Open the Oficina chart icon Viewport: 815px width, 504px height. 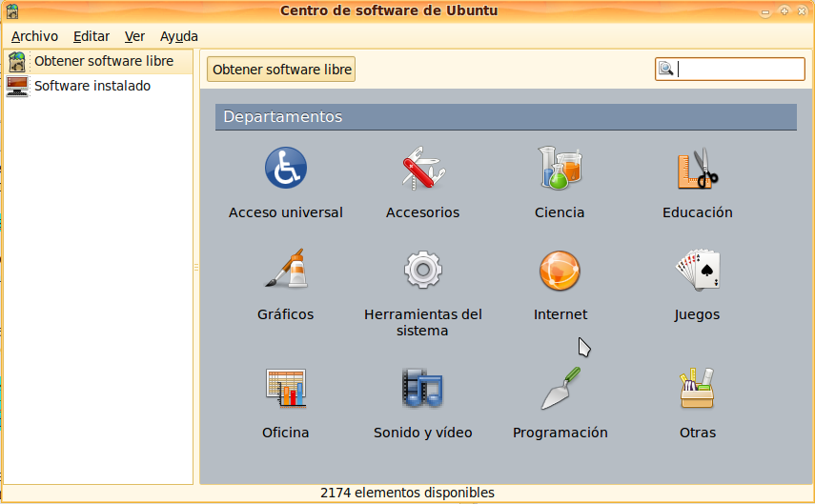tap(285, 388)
